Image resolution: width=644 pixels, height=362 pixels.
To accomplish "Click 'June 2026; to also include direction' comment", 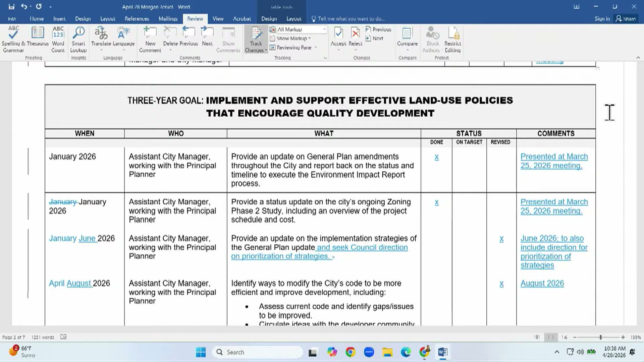I will (554, 252).
